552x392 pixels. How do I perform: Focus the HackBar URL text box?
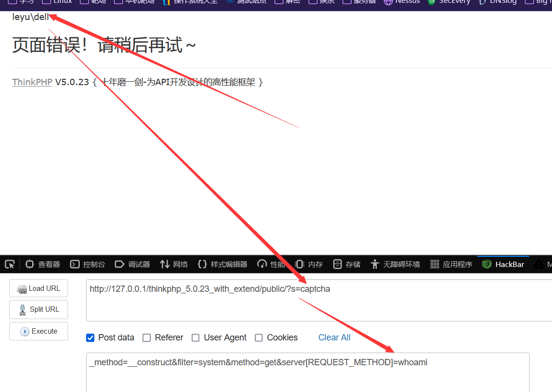pos(319,301)
